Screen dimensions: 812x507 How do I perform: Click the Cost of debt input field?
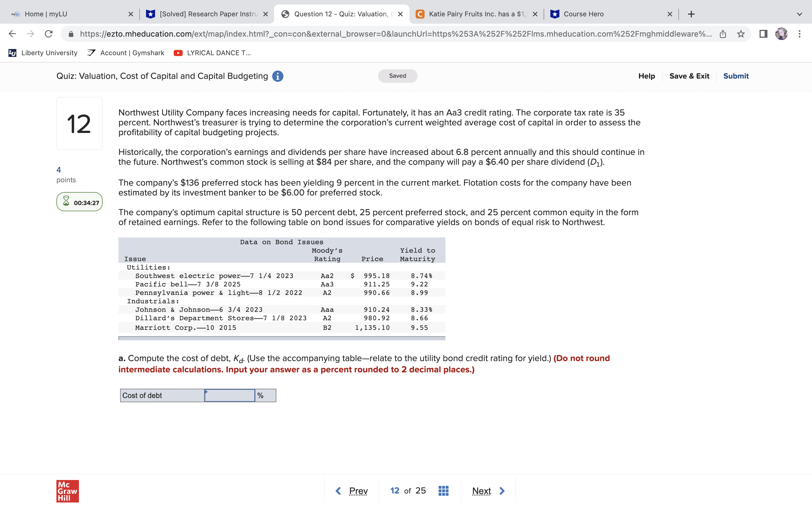point(229,395)
